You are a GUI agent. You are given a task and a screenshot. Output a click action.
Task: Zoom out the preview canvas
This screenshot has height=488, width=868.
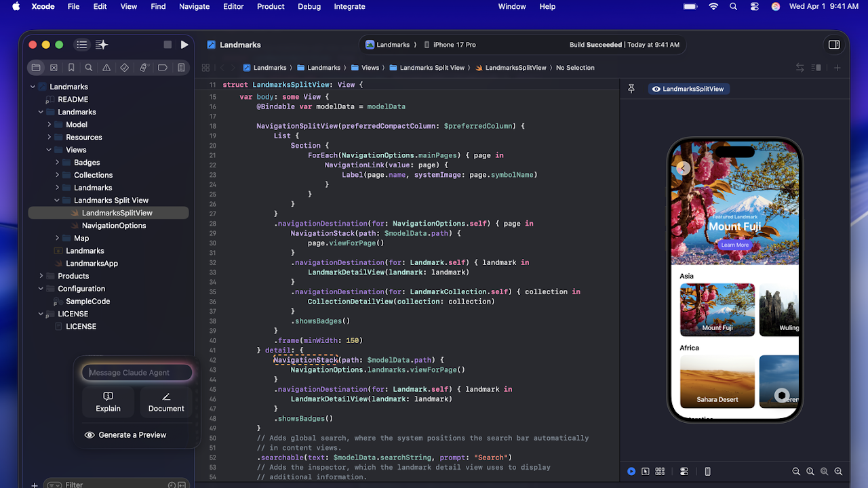point(796,471)
